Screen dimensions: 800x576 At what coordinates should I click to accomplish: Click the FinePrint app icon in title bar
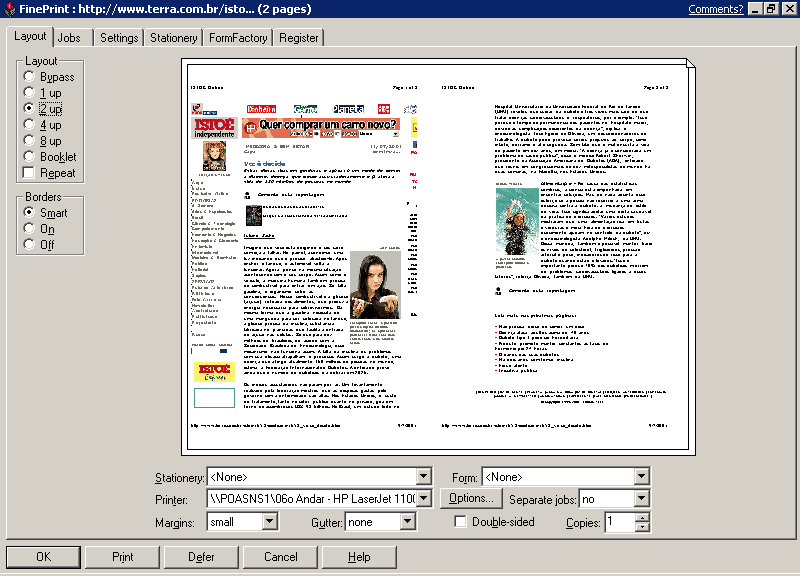10,9
